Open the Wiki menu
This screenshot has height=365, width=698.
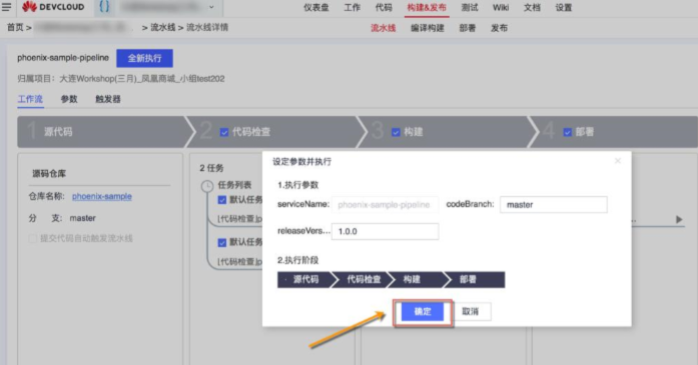pos(500,8)
